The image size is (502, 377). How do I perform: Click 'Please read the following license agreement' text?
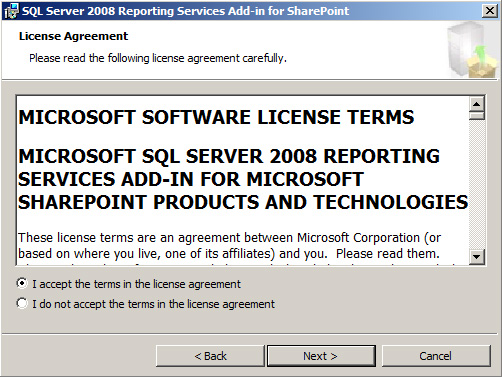[x=158, y=58]
